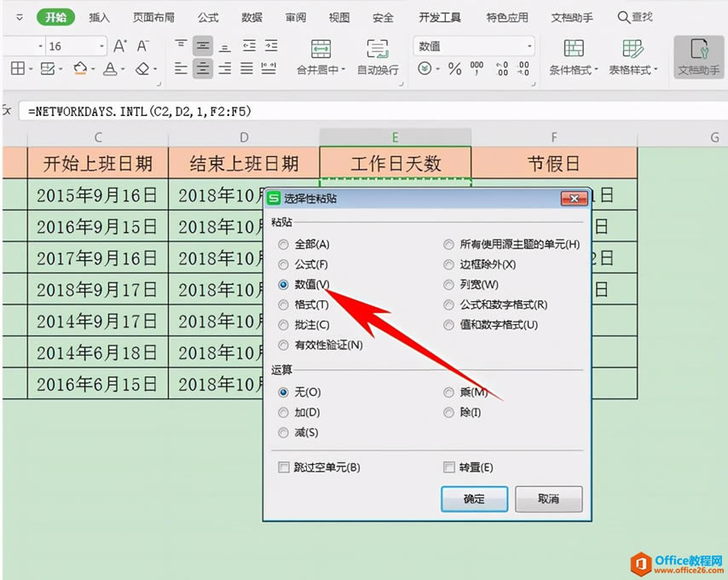Screen dimensions: 728x580
Task: Click the borders icon
Action: pos(18,69)
